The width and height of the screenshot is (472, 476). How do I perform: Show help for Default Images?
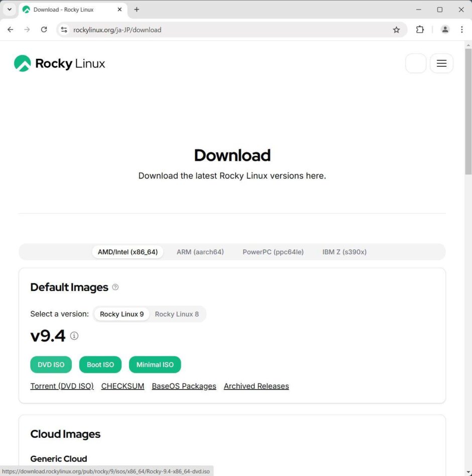coord(115,287)
